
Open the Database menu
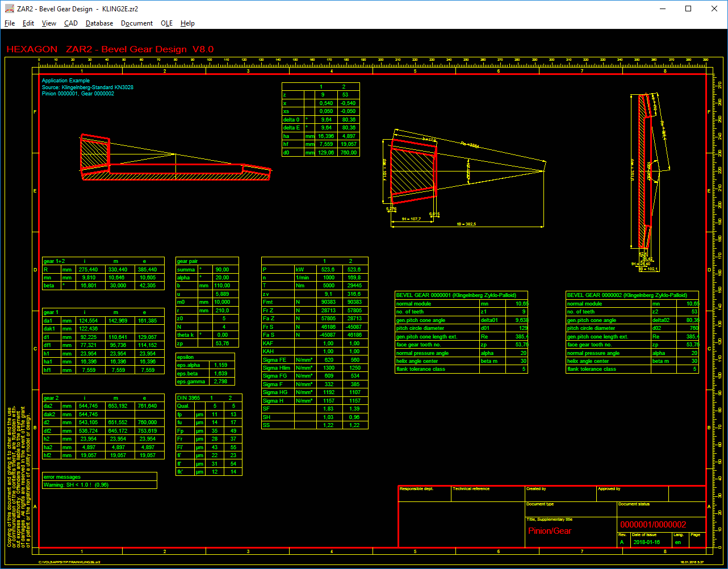(x=99, y=23)
